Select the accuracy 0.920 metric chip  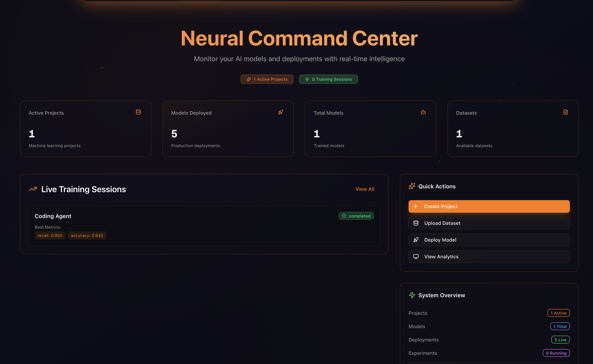pos(87,235)
